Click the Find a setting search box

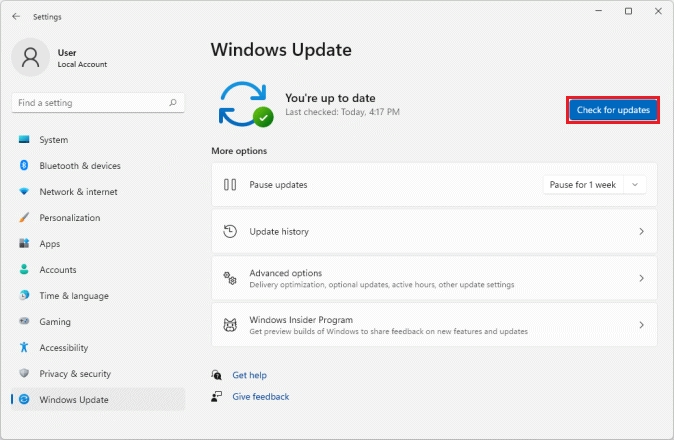click(90, 103)
